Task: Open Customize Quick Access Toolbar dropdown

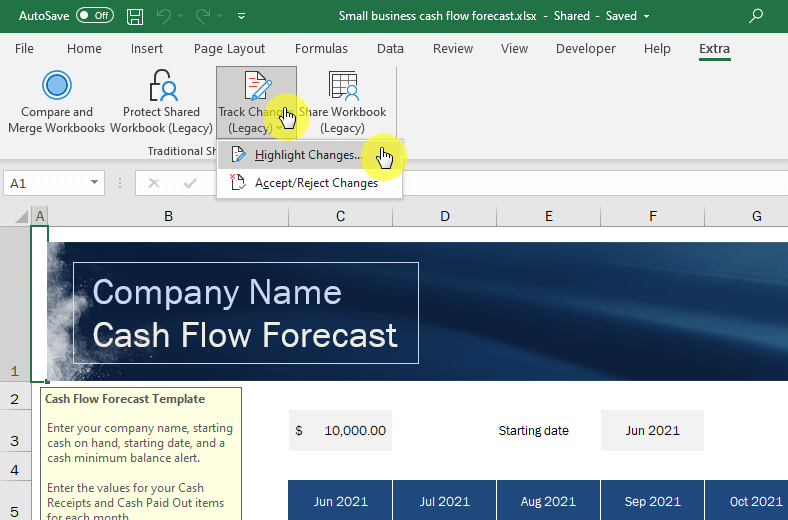Action: 241,16
